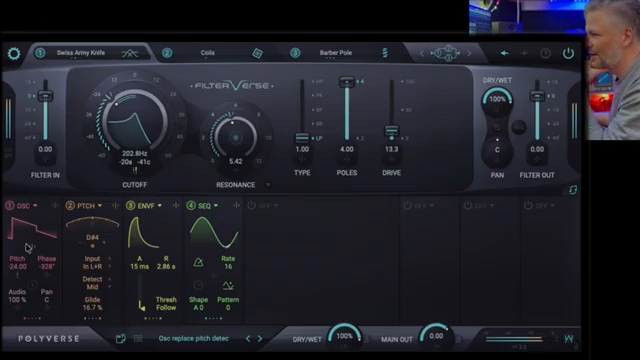Open the preset folder icon
This screenshot has height=360, width=640.
click(120, 338)
